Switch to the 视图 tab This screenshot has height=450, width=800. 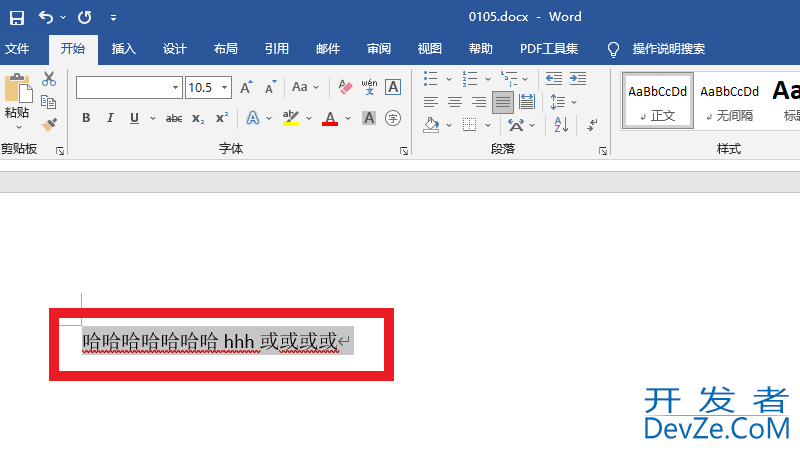pyautogui.click(x=430, y=49)
